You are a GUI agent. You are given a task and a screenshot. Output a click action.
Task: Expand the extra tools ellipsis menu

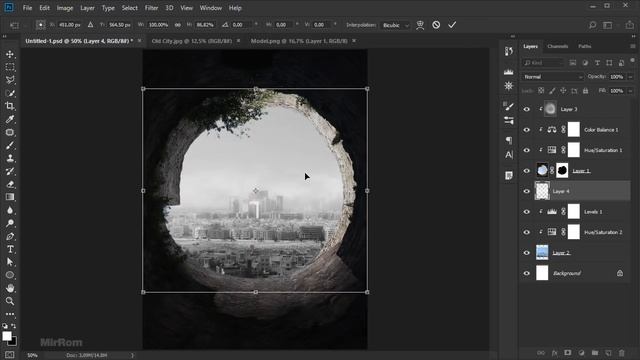pyautogui.click(x=10, y=314)
